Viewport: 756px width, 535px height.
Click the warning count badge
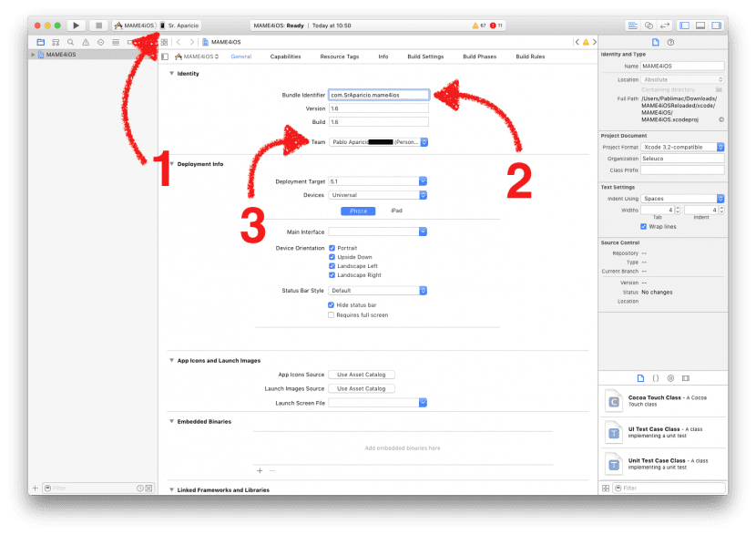pyautogui.click(x=479, y=26)
